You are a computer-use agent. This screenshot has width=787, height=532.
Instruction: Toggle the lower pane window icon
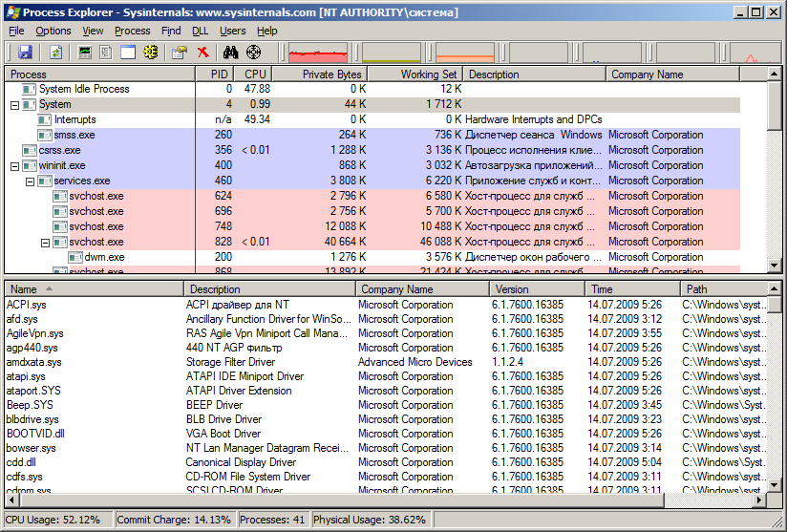click(127, 53)
